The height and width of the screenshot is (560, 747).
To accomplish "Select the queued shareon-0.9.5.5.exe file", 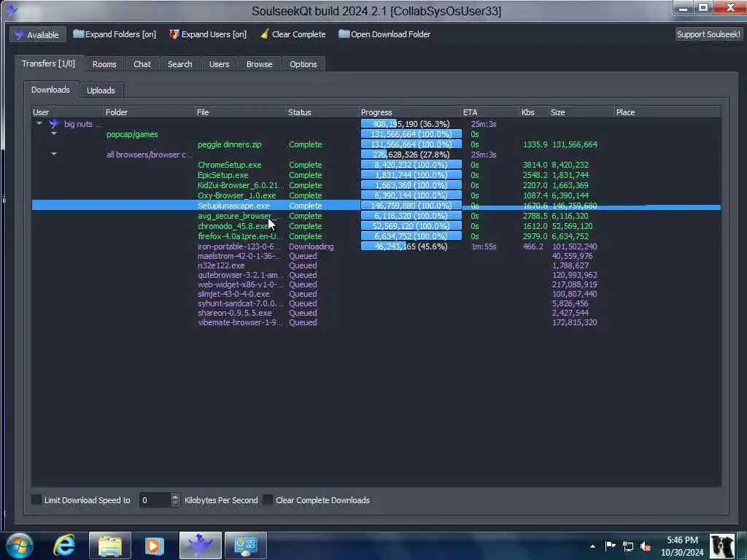I will point(376,313).
